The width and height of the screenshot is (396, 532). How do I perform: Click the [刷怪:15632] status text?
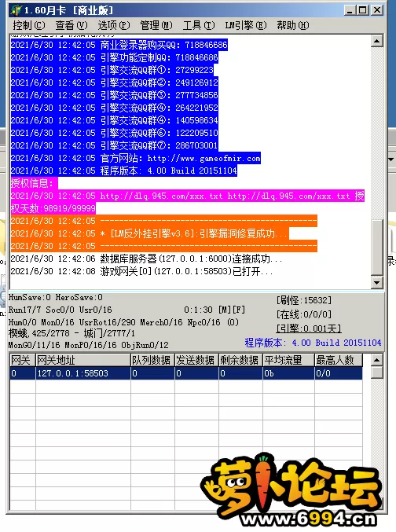point(304,300)
